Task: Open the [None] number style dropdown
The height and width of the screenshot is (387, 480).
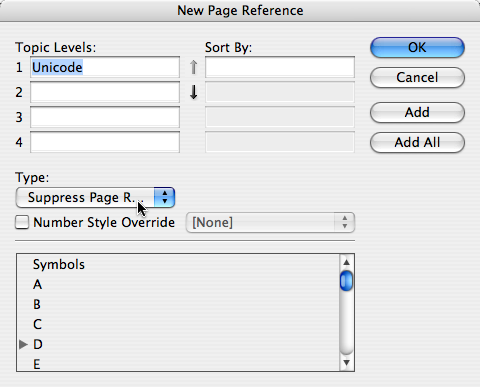Action: [x=270, y=222]
